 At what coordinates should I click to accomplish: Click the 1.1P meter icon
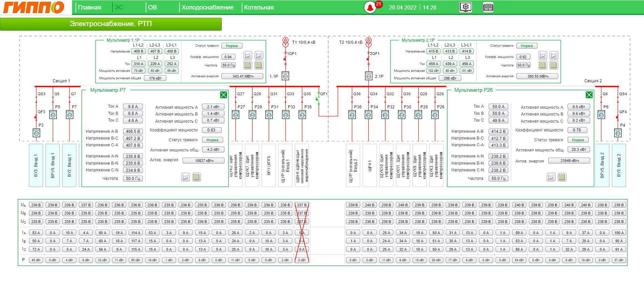(285, 77)
